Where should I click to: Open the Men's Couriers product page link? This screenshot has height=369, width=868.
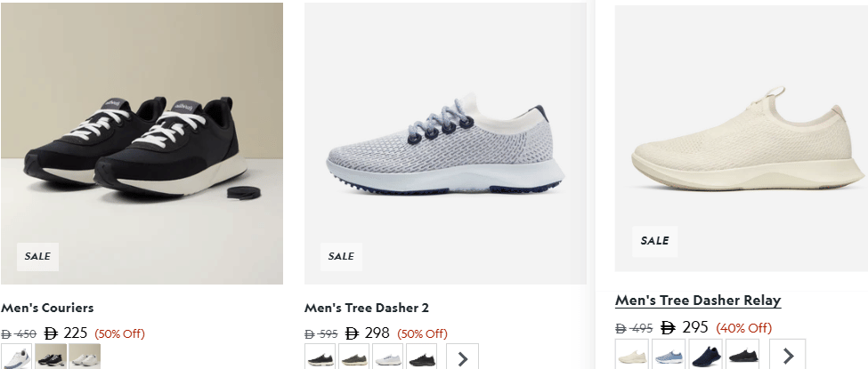(47, 308)
